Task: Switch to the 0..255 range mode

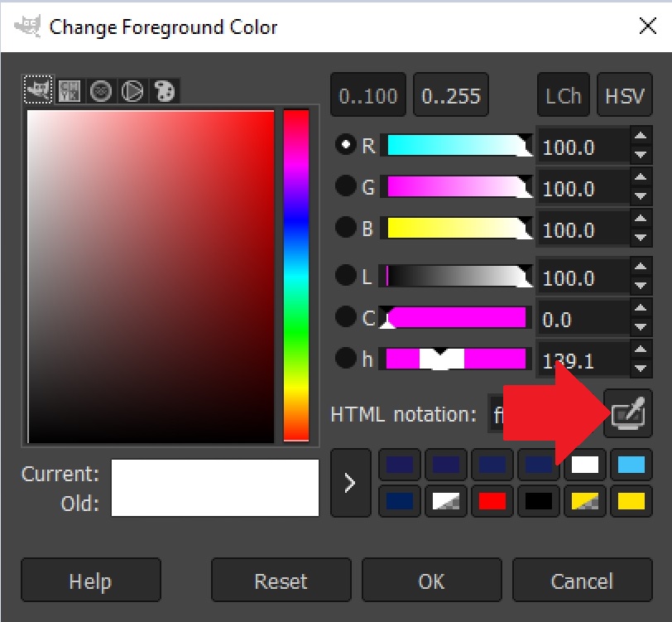Action: [x=450, y=94]
